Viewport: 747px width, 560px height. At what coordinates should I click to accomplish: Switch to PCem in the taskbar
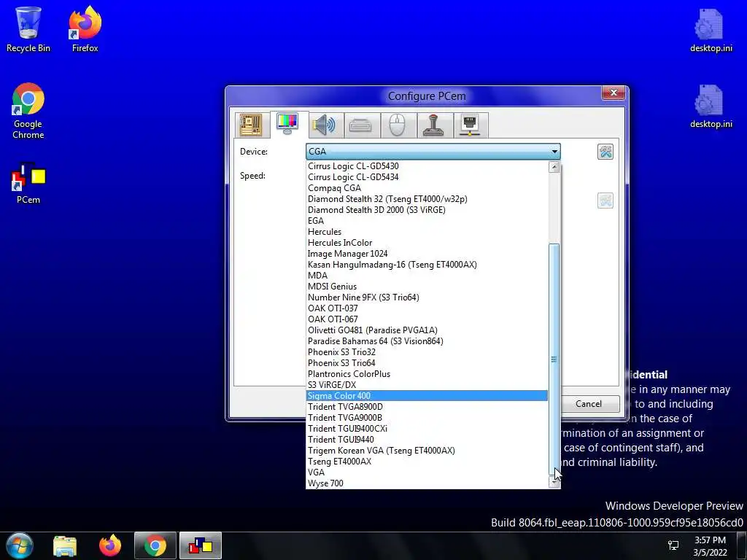[201, 546]
